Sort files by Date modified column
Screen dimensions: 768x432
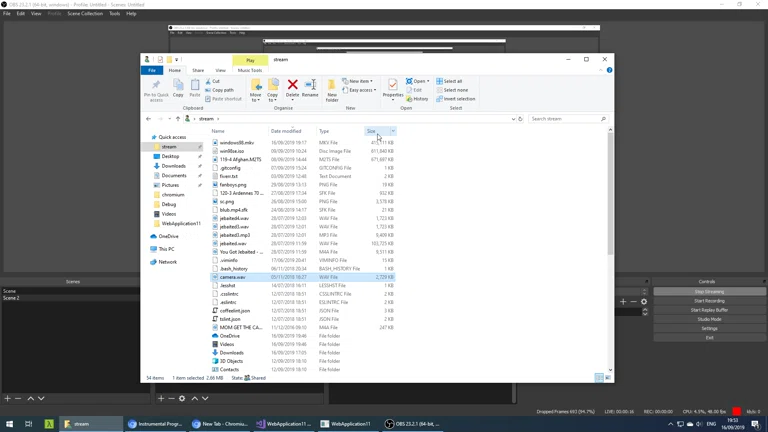coord(286,131)
